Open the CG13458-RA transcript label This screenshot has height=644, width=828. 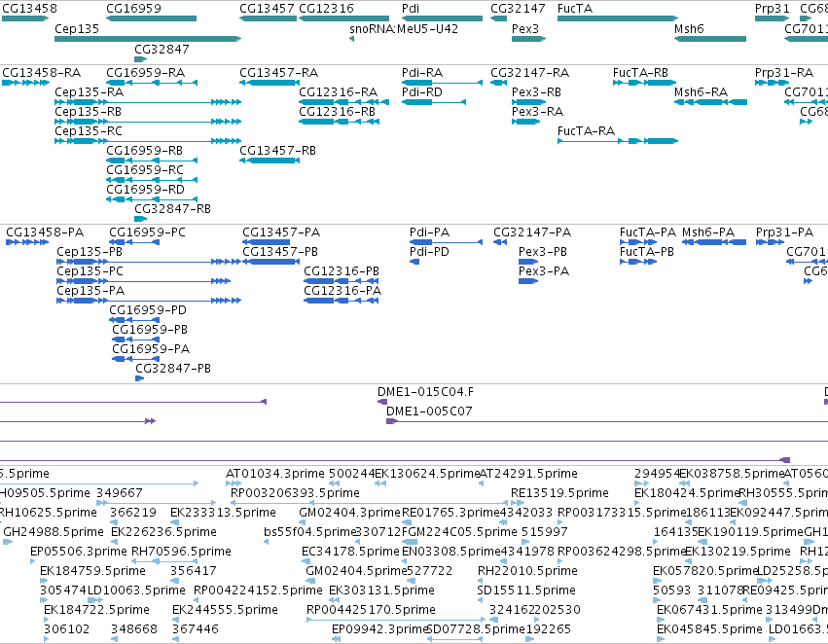tap(42, 73)
